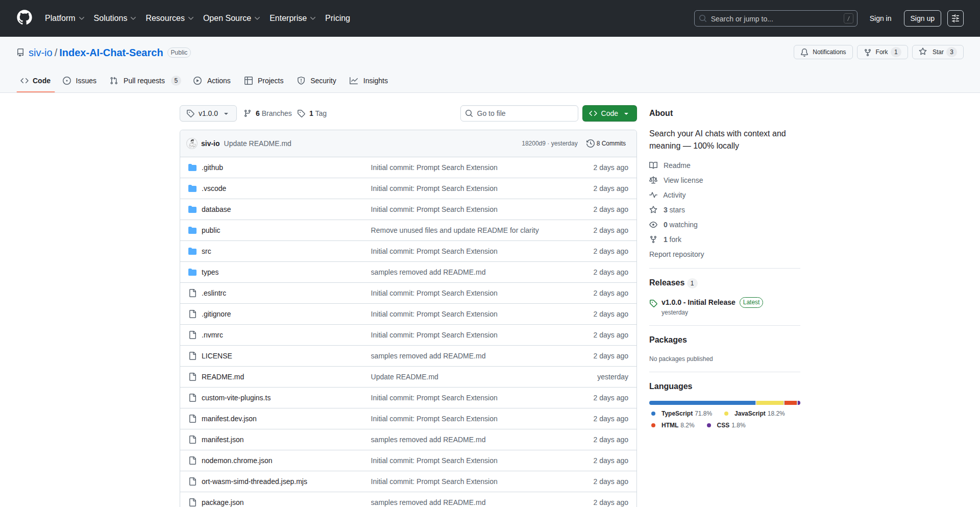Click the TypeScript language bar segment
Screen dimensions: 980x507
[702, 403]
